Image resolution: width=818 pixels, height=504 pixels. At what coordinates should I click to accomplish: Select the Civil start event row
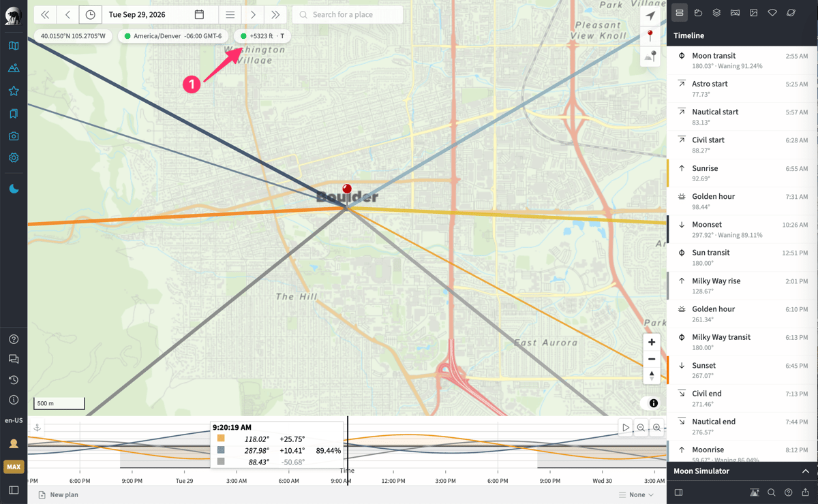pos(742,145)
